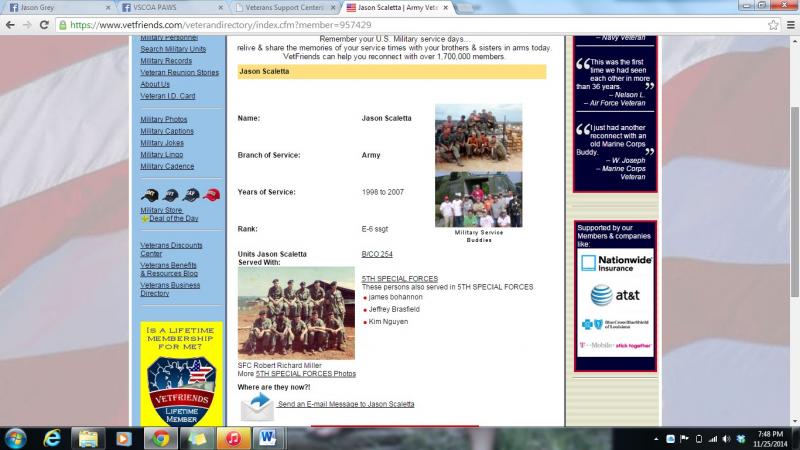
Task: Open iTunes from the taskbar
Action: click(232, 438)
